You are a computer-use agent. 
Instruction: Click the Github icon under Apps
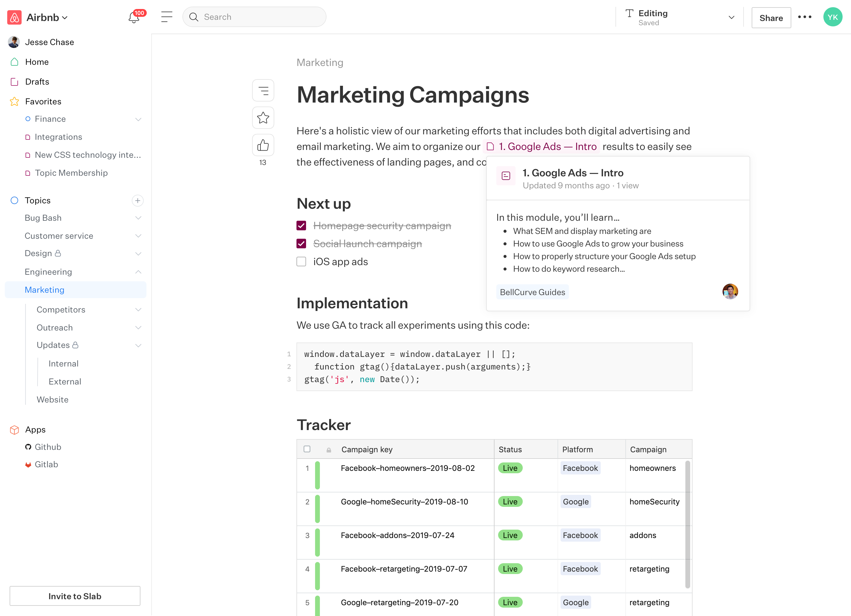pyautogui.click(x=28, y=447)
